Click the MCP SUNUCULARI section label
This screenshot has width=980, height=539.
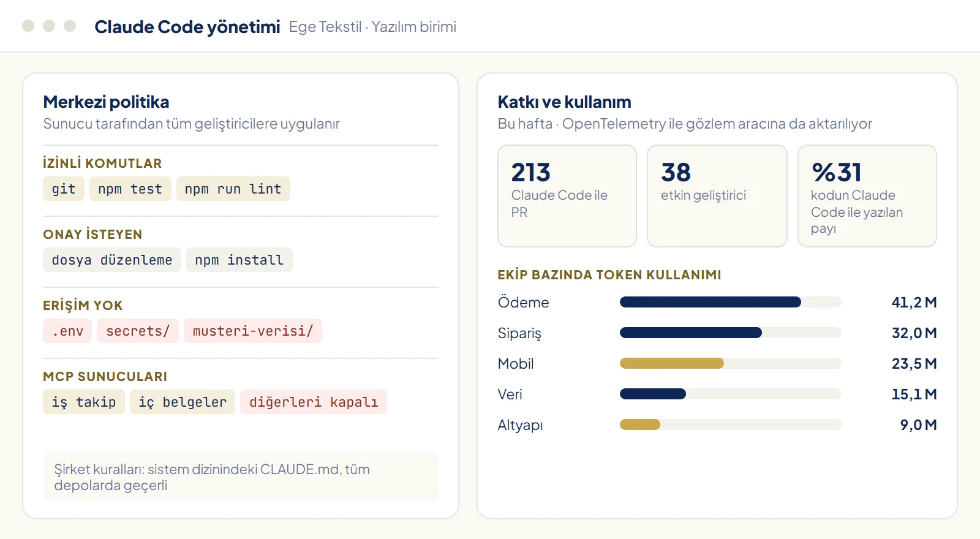coord(105,376)
